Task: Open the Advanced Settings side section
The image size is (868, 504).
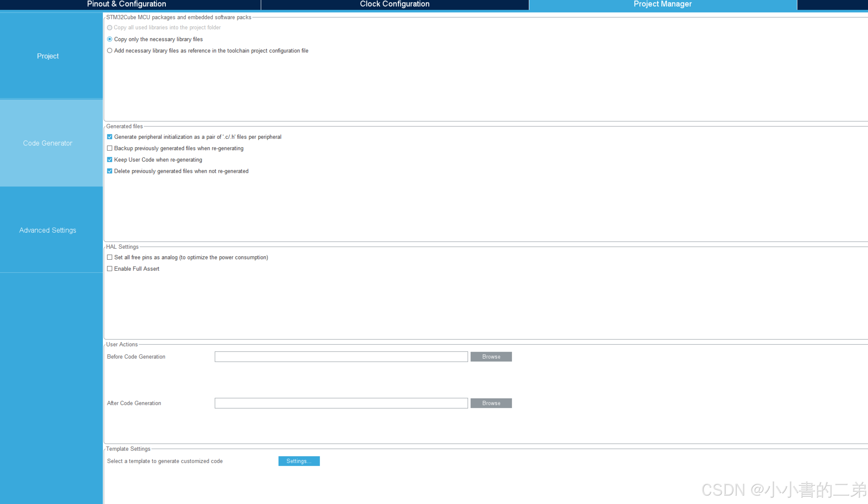Action: coord(48,230)
